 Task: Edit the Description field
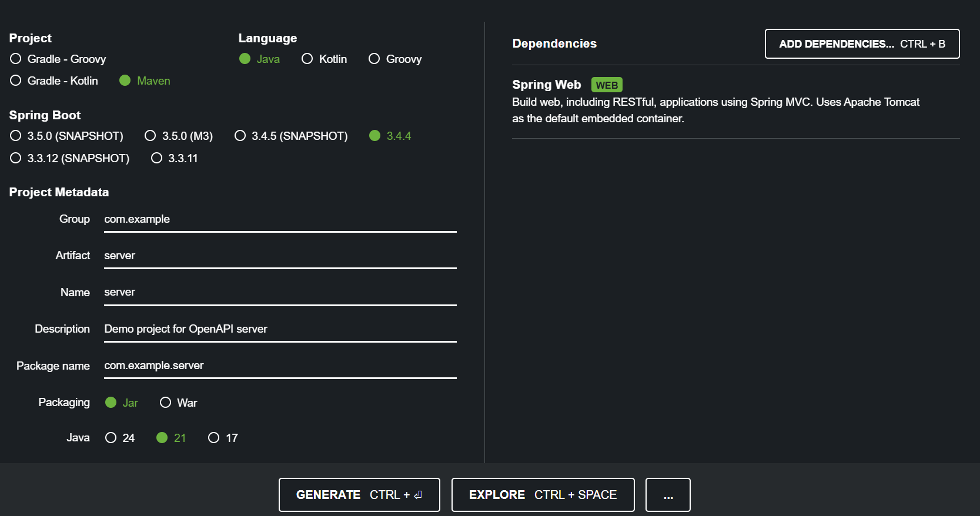coord(280,329)
